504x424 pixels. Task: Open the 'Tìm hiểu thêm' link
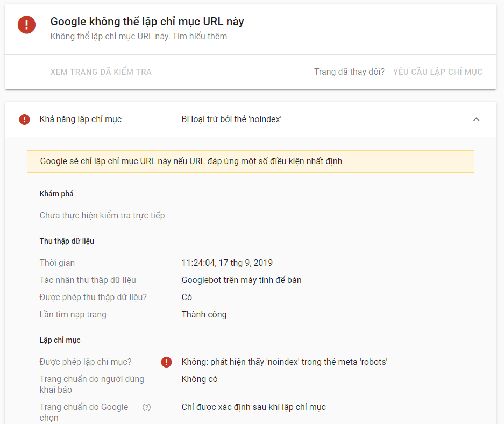pos(200,37)
